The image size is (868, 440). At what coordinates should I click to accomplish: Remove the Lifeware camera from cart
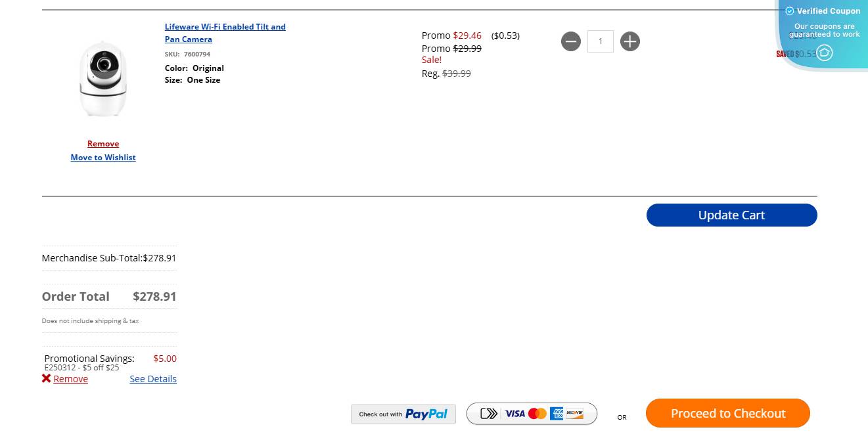[103, 144]
